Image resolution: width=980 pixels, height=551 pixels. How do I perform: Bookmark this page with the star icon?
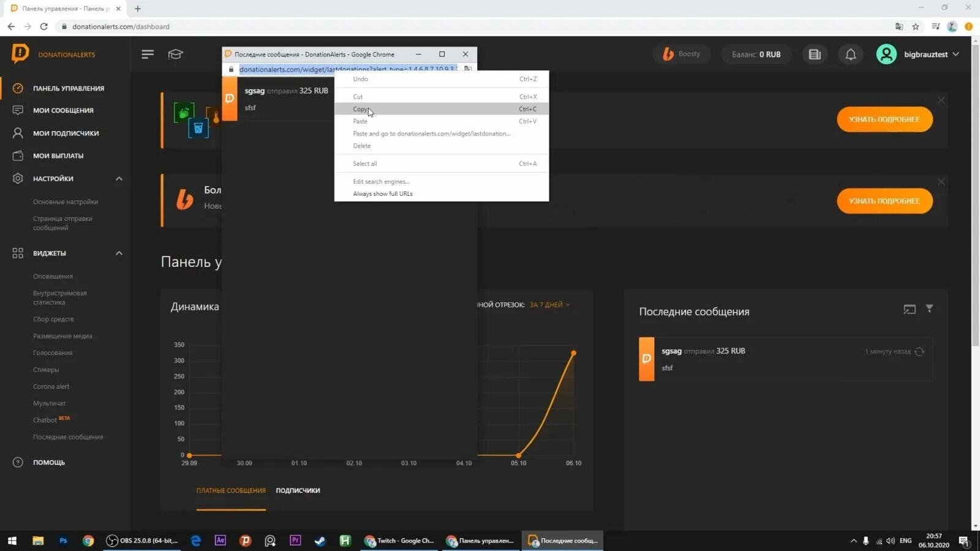click(x=916, y=26)
